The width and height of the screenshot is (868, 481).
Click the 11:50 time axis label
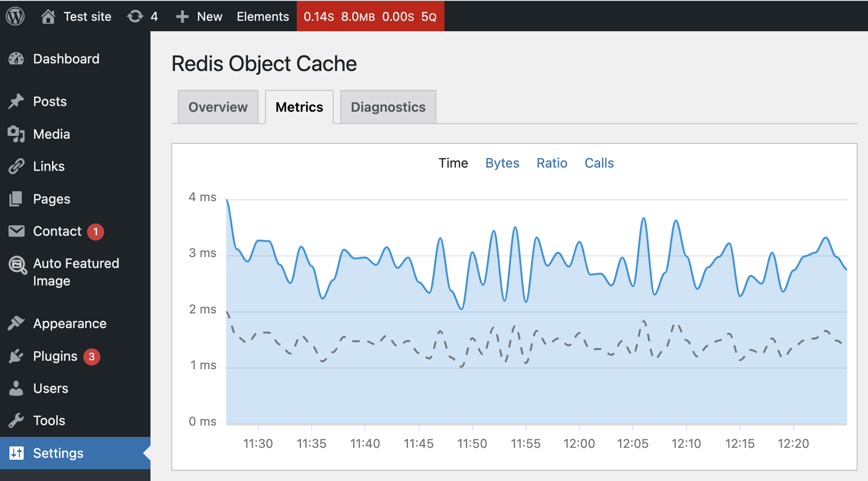[x=472, y=444]
